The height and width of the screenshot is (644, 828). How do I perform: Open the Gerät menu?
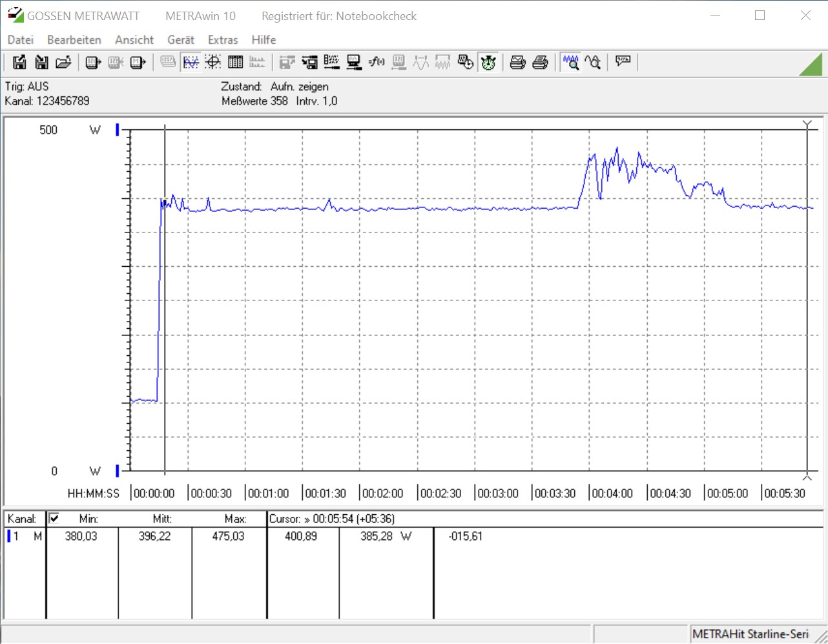pyautogui.click(x=181, y=40)
